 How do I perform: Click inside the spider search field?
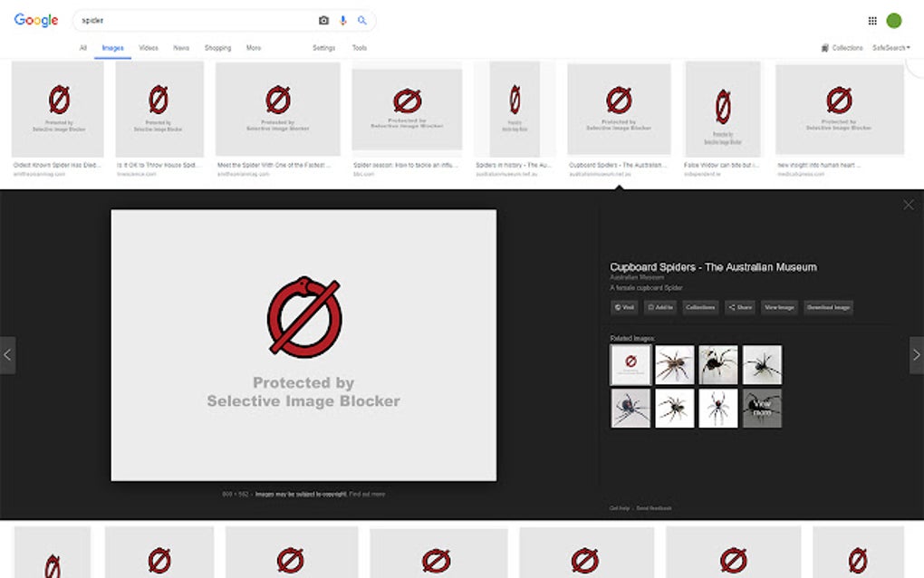pyautogui.click(x=181, y=20)
